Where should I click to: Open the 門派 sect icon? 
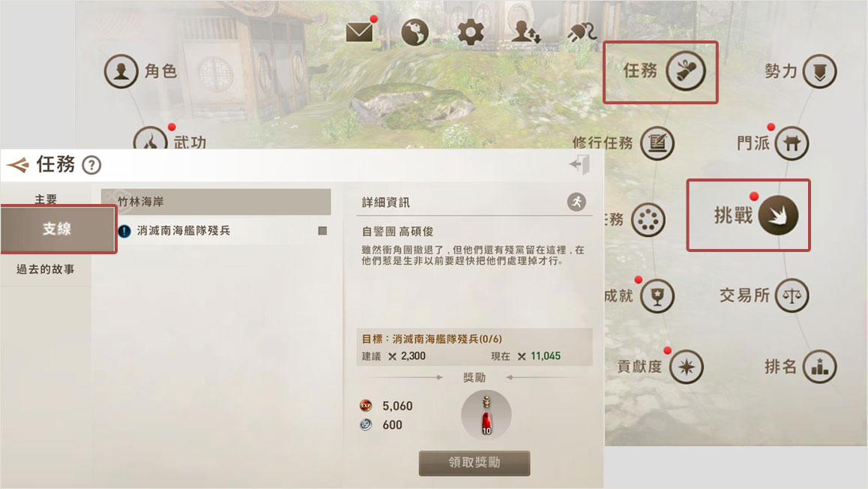(792, 143)
